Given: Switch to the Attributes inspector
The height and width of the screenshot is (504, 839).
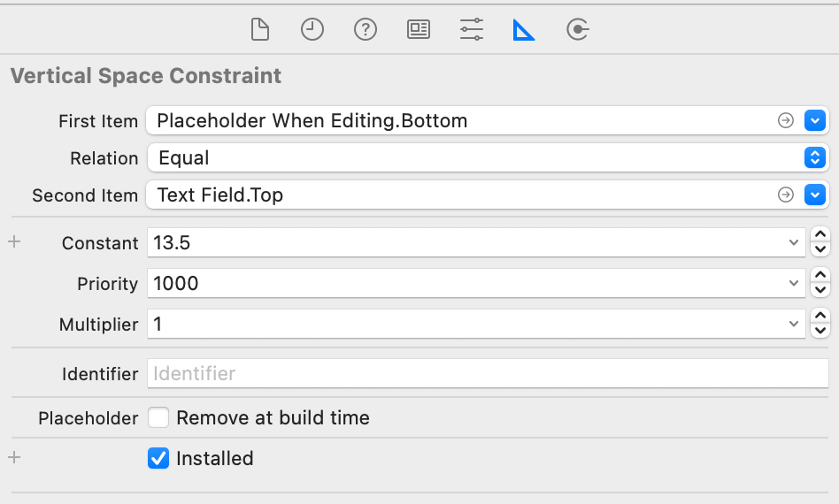Looking at the screenshot, I should [472, 30].
